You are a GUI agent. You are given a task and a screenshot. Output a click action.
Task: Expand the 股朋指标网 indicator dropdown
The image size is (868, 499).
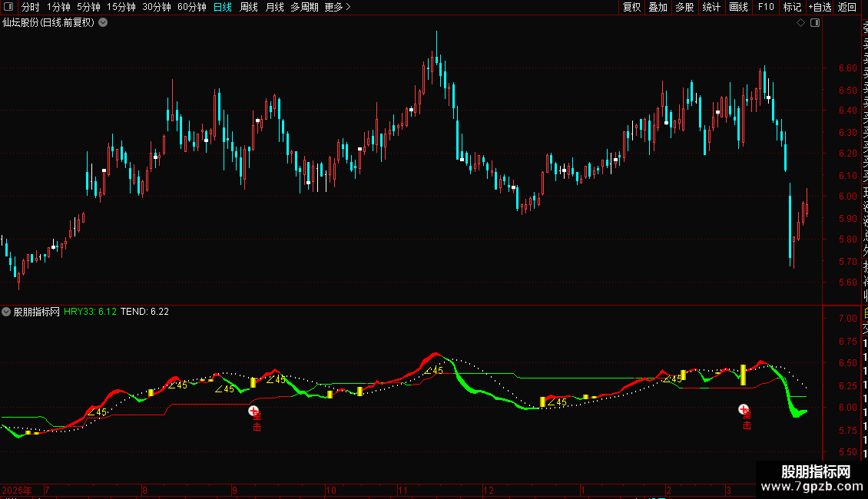[x=6, y=312]
